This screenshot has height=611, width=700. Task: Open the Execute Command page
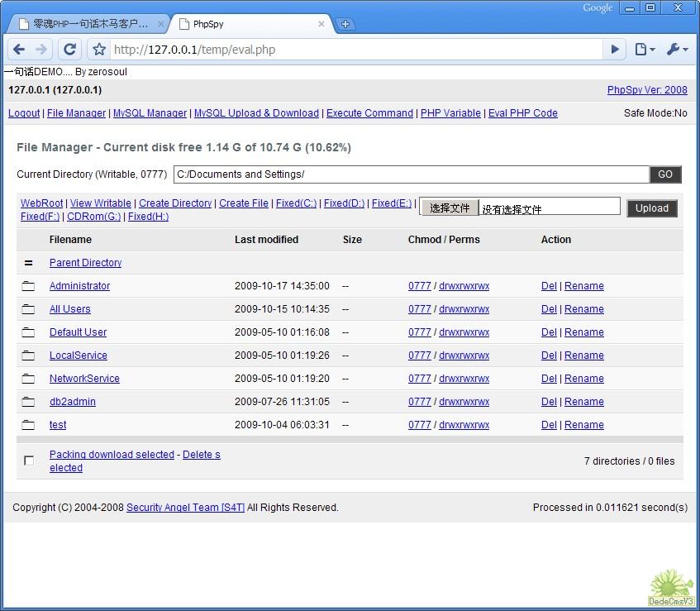369,113
